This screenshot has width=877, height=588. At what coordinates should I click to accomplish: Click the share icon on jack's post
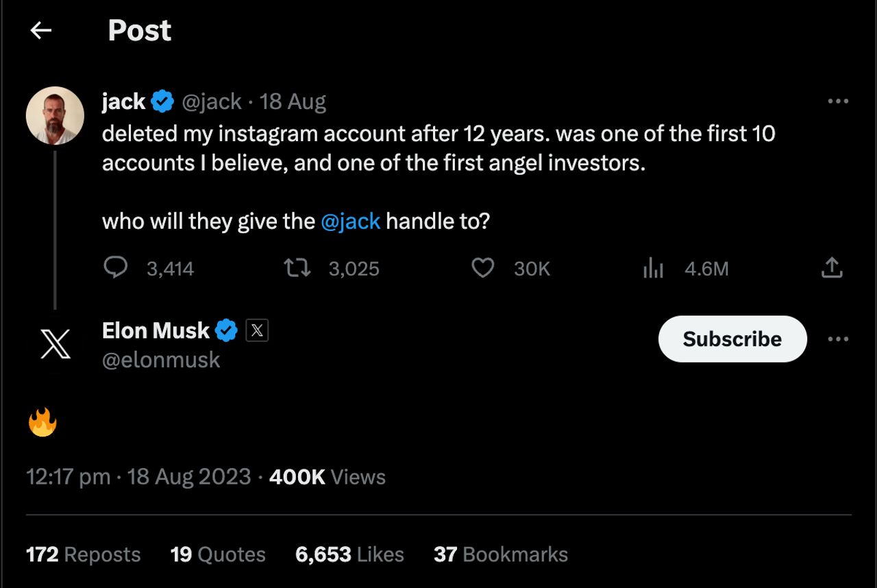[831, 267]
